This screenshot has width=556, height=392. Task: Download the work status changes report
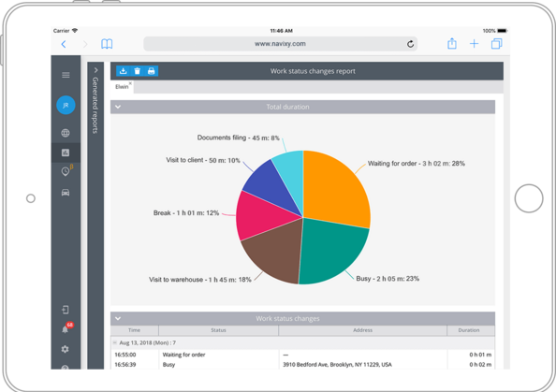tap(123, 71)
